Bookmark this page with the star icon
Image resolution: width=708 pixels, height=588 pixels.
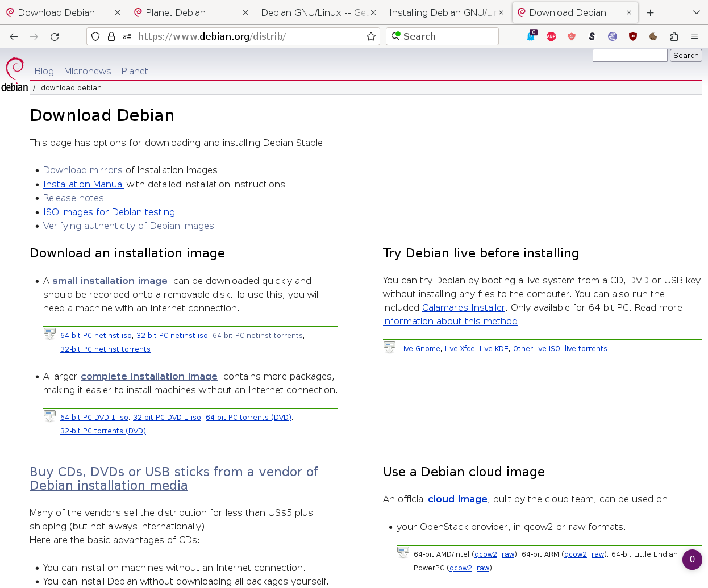pos(371,37)
